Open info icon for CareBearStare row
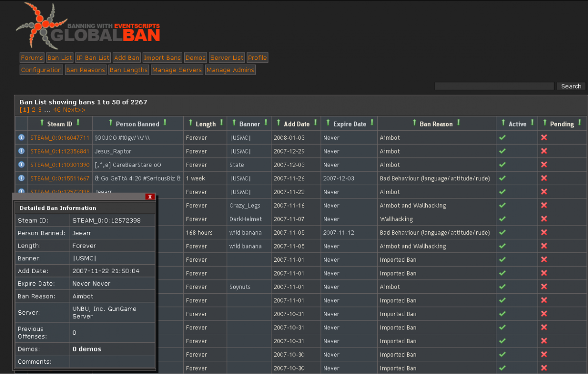588x374 pixels. point(21,165)
